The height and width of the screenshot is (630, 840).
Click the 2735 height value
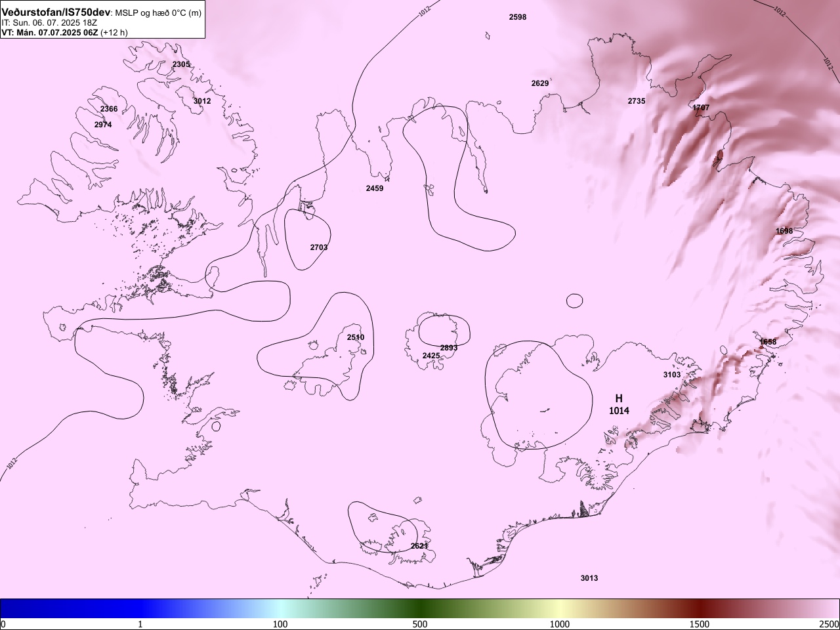click(637, 101)
